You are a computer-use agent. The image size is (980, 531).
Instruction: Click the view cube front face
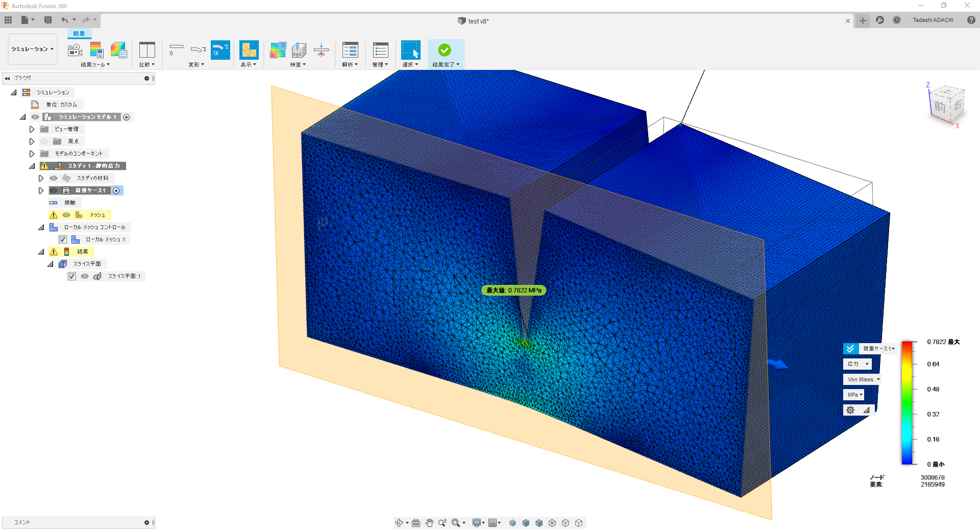940,107
